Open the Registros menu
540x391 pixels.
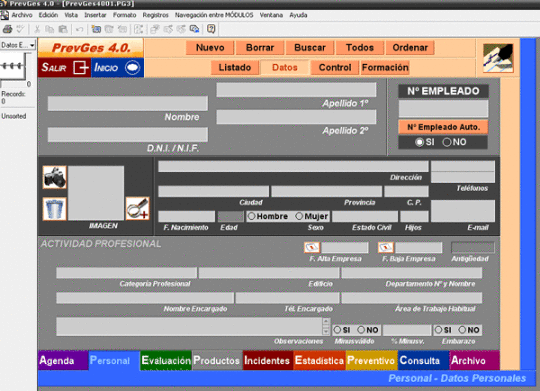[x=156, y=15]
